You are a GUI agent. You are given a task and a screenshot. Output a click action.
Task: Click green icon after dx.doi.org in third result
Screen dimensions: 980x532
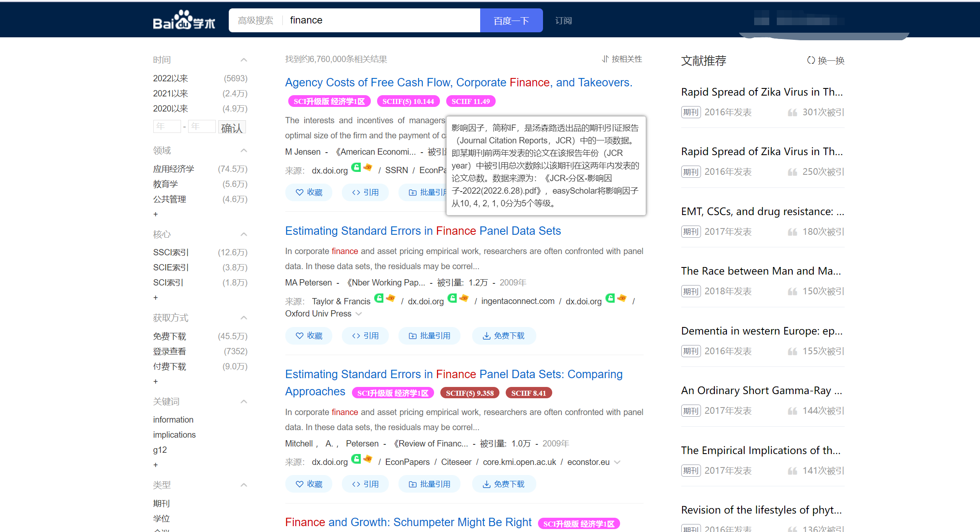point(356,459)
